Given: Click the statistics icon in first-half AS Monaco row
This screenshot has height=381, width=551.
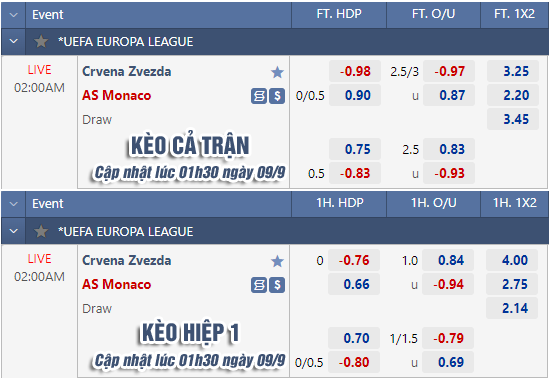Looking at the screenshot, I should coord(259,285).
